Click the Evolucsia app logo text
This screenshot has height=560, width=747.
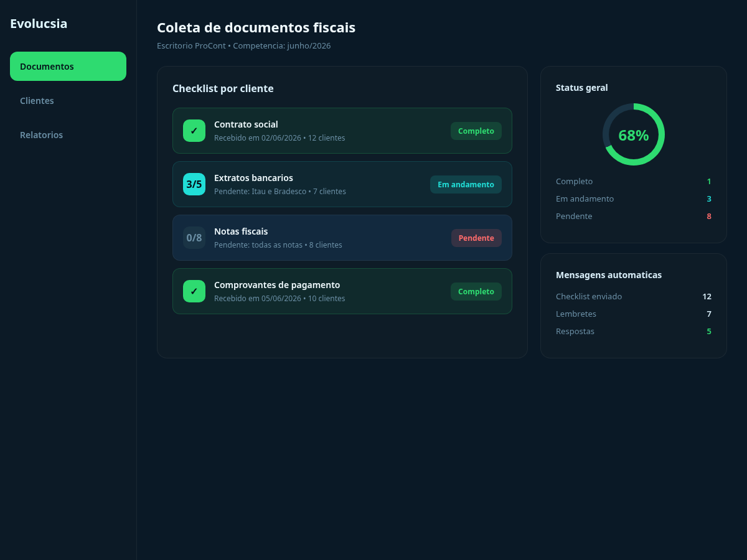coord(39,24)
